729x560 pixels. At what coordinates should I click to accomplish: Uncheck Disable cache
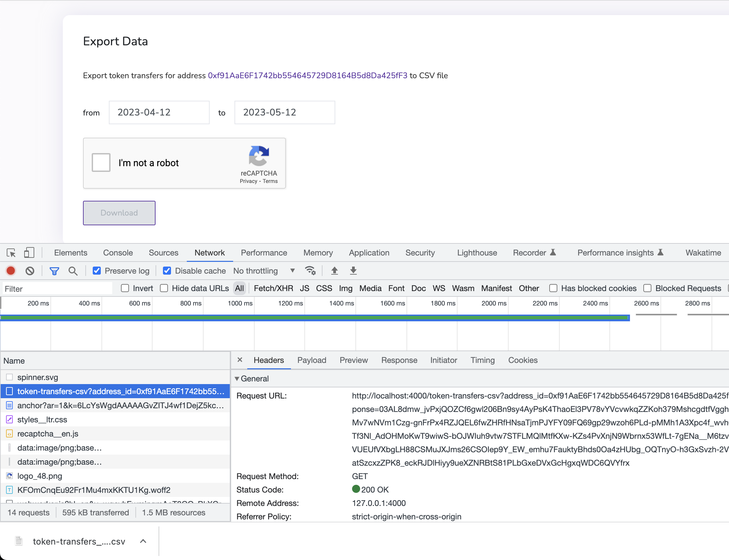click(x=167, y=271)
